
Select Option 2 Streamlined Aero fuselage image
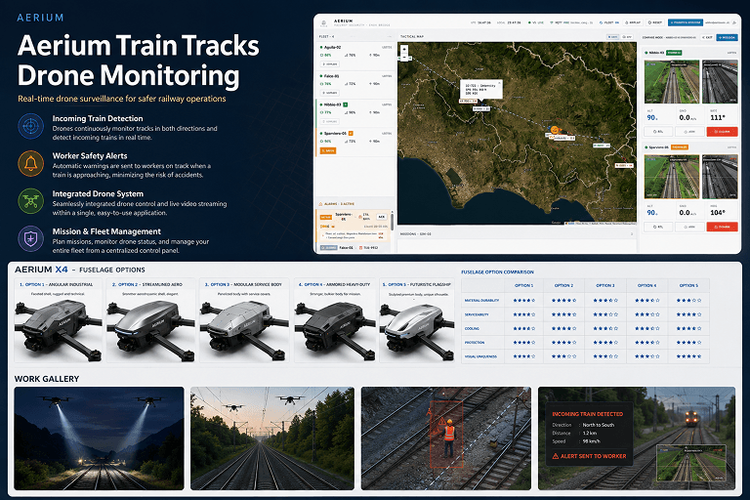point(151,330)
